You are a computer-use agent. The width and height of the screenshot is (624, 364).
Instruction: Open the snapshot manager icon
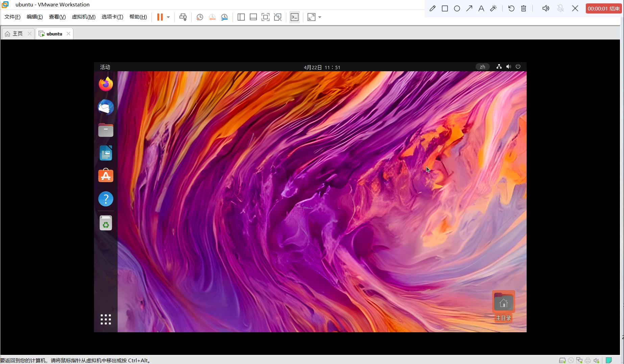[224, 17]
